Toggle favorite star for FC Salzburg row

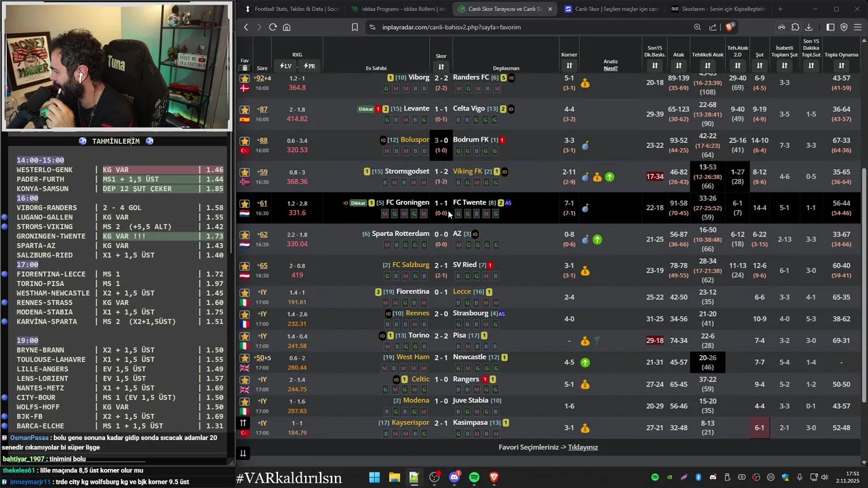tap(245, 266)
